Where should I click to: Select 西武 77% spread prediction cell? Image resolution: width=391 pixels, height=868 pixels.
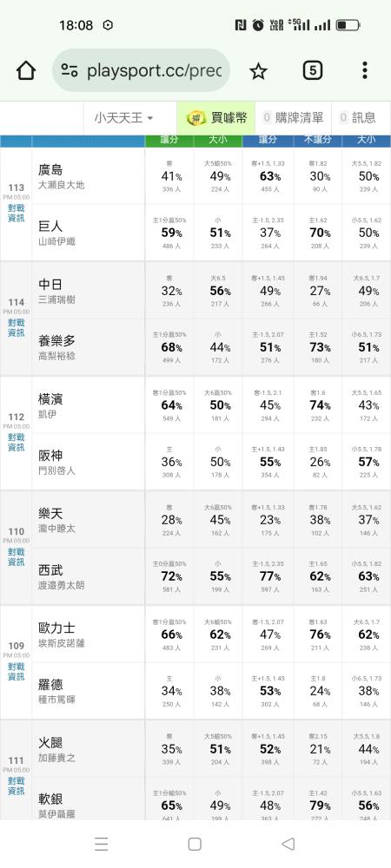click(x=269, y=576)
